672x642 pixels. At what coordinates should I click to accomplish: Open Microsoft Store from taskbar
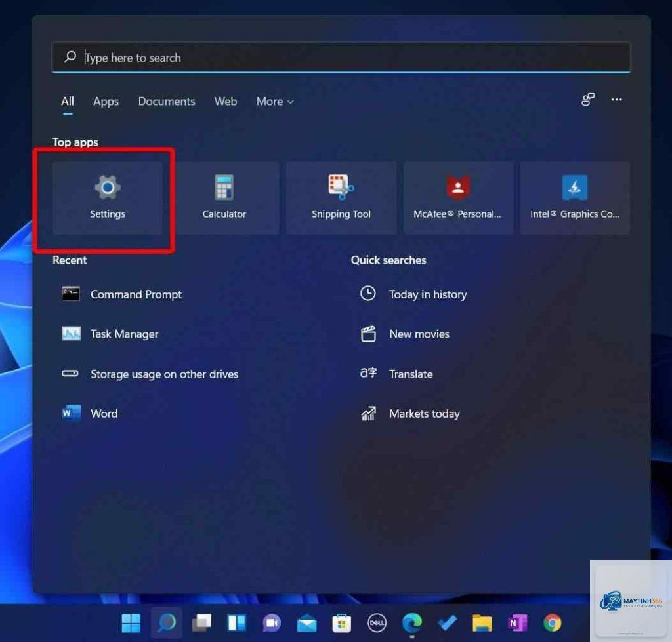click(x=341, y=623)
